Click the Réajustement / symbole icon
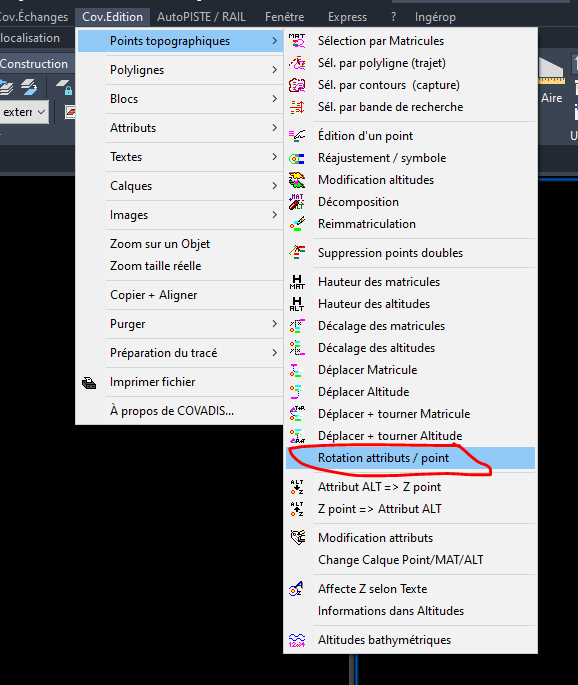This screenshot has width=578, height=685. (x=297, y=158)
